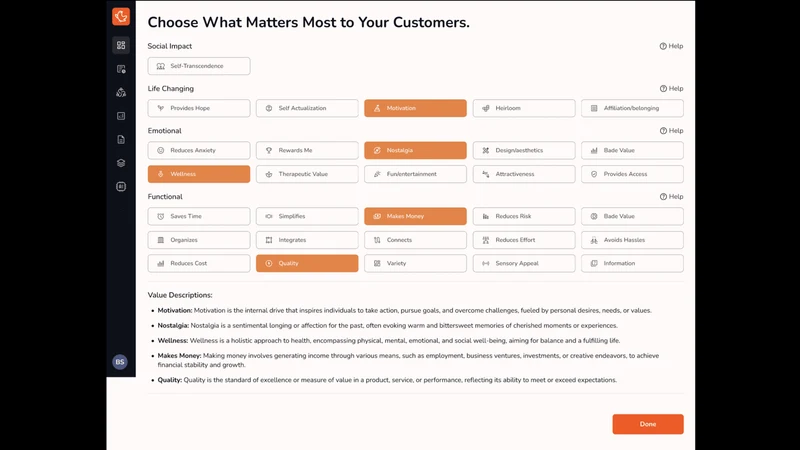This screenshot has width=800, height=450.
Task: Select the Reduces Risk option
Action: click(x=524, y=216)
